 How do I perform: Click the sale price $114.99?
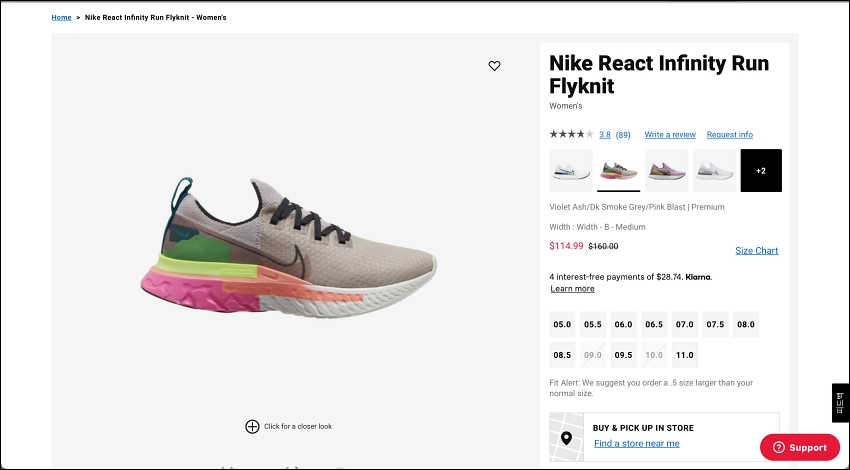point(566,246)
